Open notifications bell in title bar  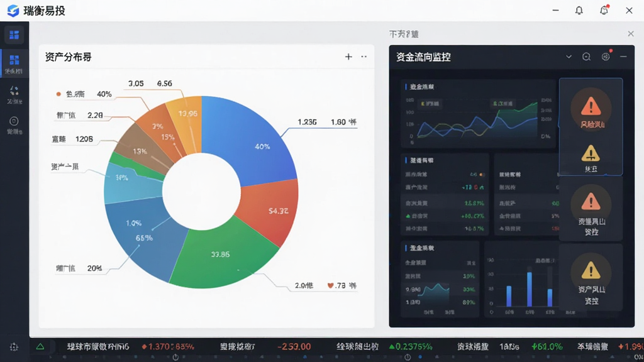pyautogui.click(x=579, y=10)
